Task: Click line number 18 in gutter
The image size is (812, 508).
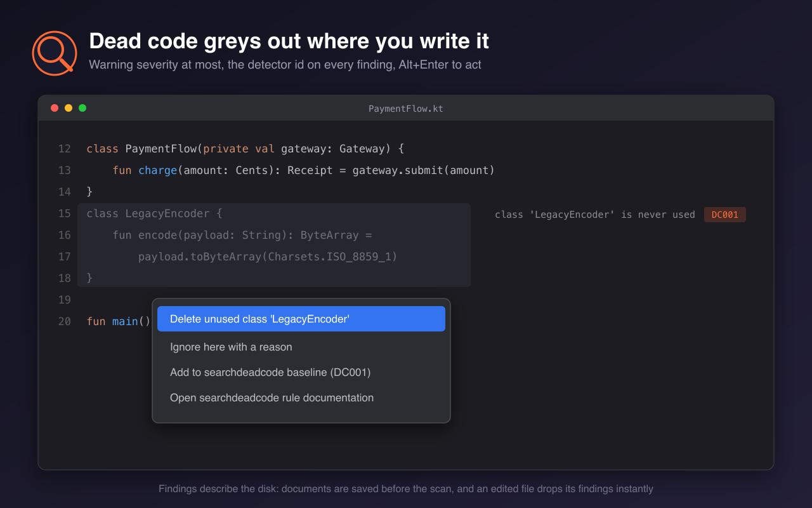Action: 64,278
